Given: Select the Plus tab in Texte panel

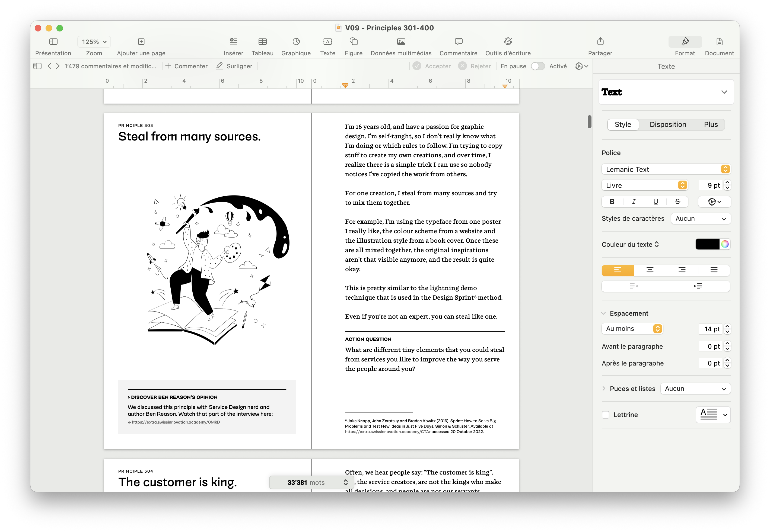Looking at the screenshot, I should [x=711, y=124].
